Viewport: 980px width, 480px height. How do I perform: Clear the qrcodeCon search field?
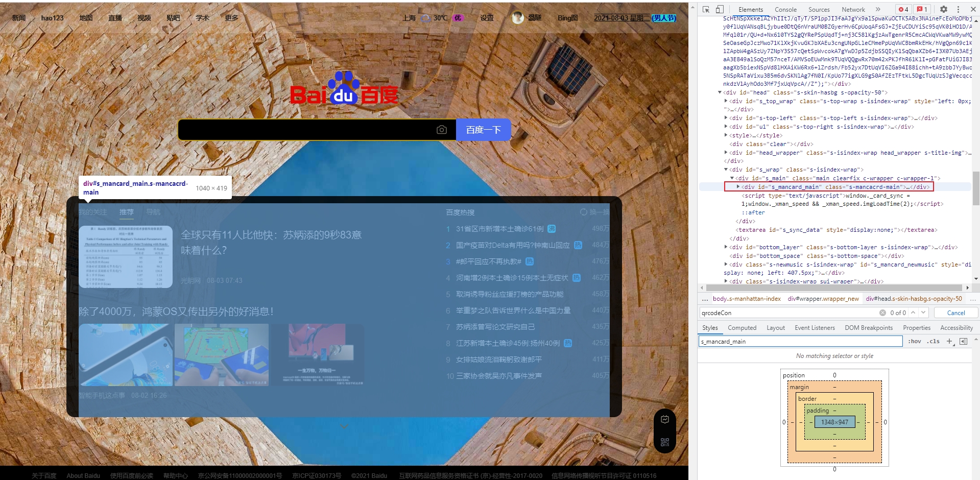pos(882,313)
